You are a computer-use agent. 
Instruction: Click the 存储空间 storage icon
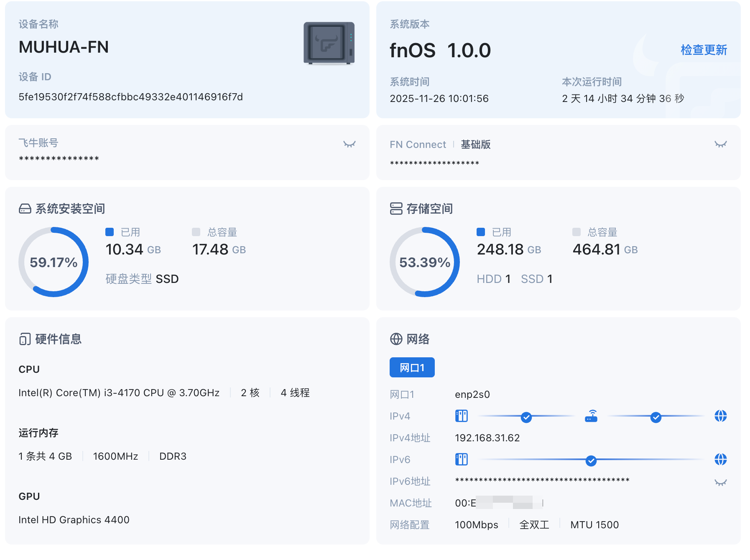coord(396,209)
